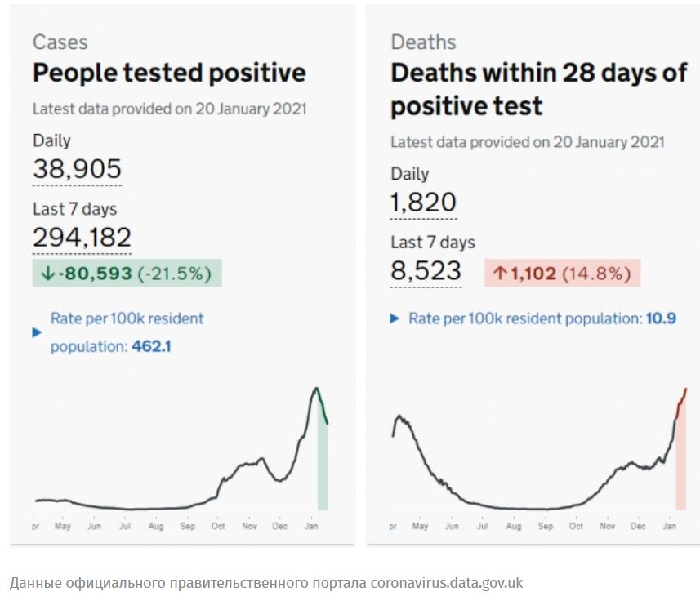Select the red 1,102 change badge
The width and height of the screenshot is (700, 601).
562,274
